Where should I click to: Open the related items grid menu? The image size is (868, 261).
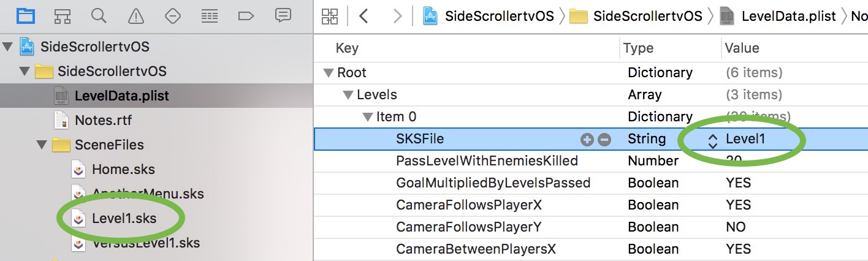(x=330, y=17)
